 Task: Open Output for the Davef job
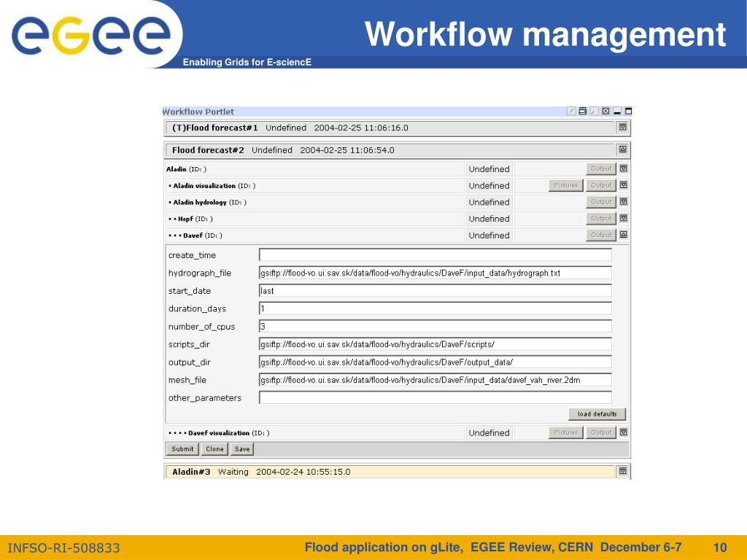click(601, 235)
